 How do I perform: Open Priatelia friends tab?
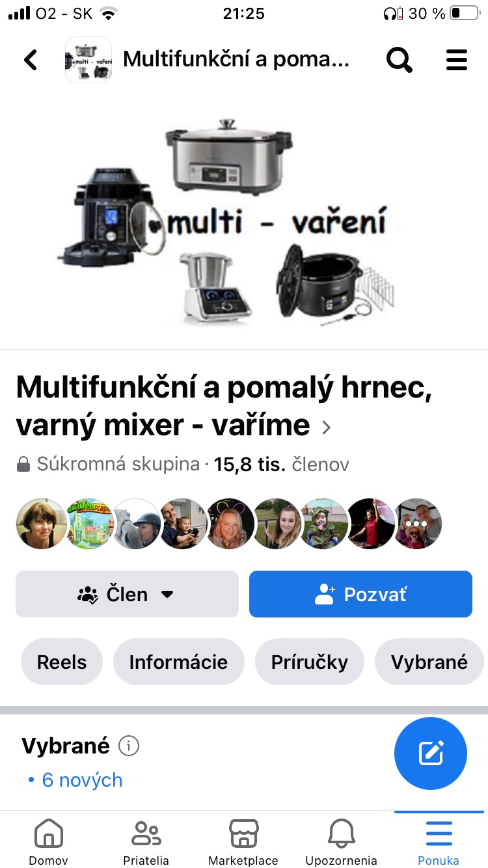[x=146, y=842]
